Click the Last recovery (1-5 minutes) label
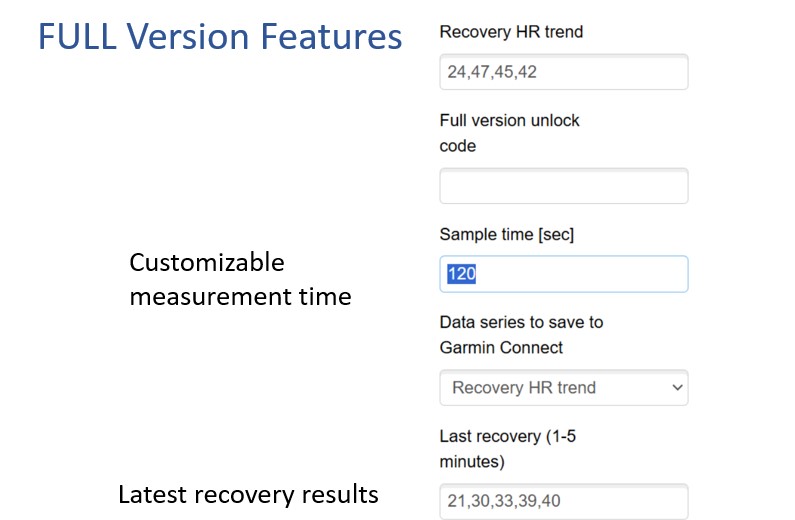This screenshot has height=520, width=795. pyautogui.click(x=508, y=449)
